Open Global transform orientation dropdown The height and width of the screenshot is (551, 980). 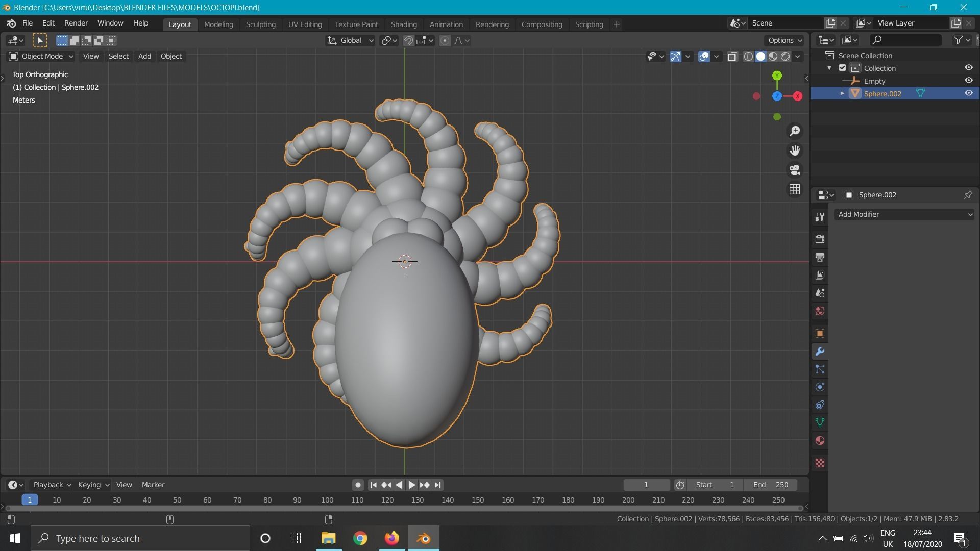tap(350, 41)
